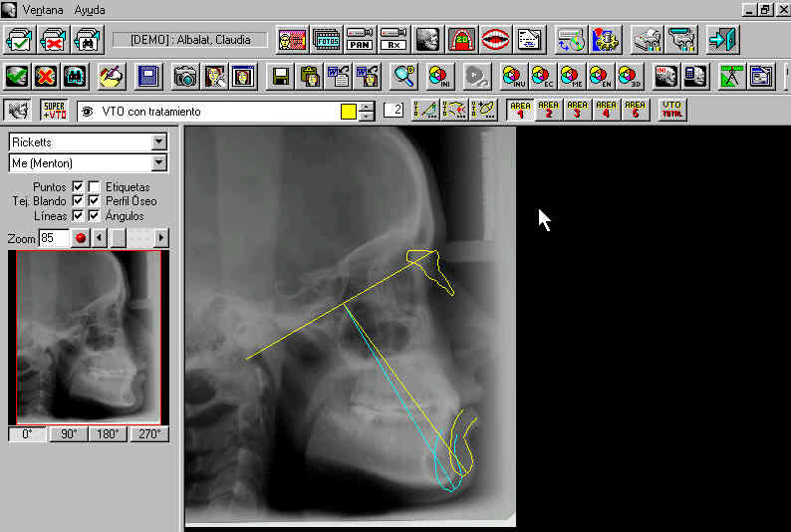Click the VTO TOTAL button
Image resolution: width=791 pixels, height=532 pixels.
point(671,110)
